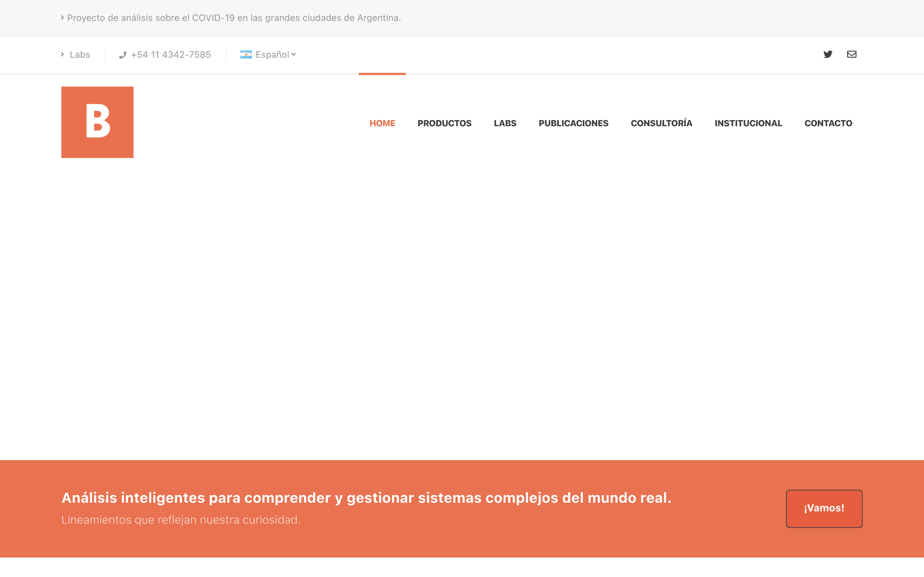Click the chevron beside Labs in top bar
Image resolution: width=924 pixels, height=577 pixels.
pyautogui.click(x=62, y=54)
